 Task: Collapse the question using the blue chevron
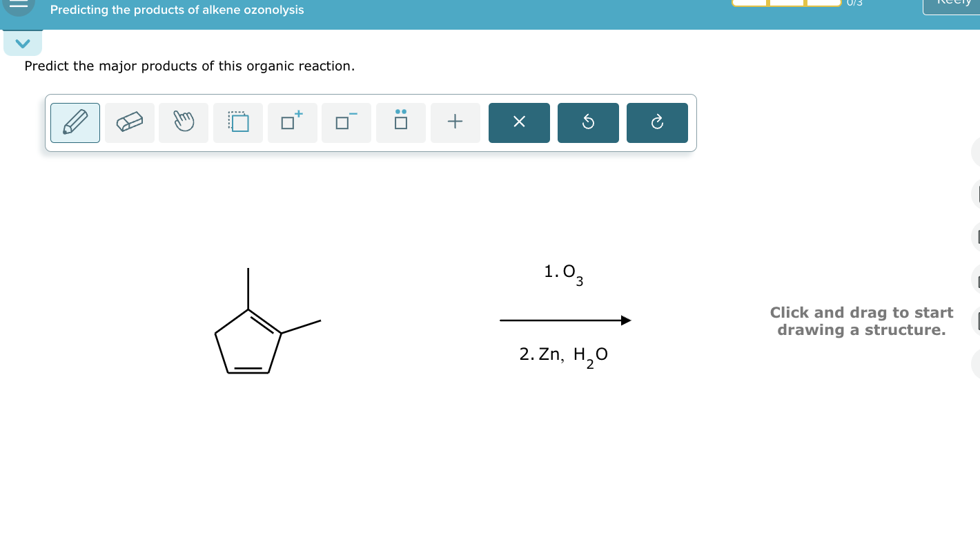click(x=23, y=42)
